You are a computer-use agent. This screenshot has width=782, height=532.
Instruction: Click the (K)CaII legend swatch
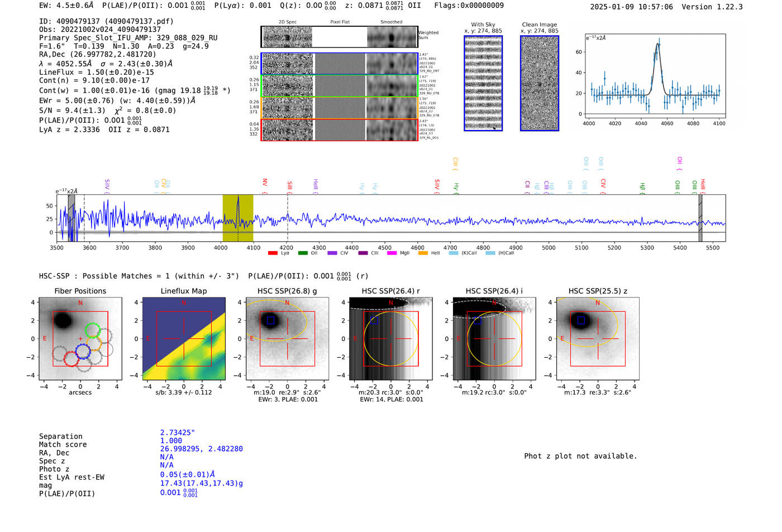pyautogui.click(x=454, y=253)
